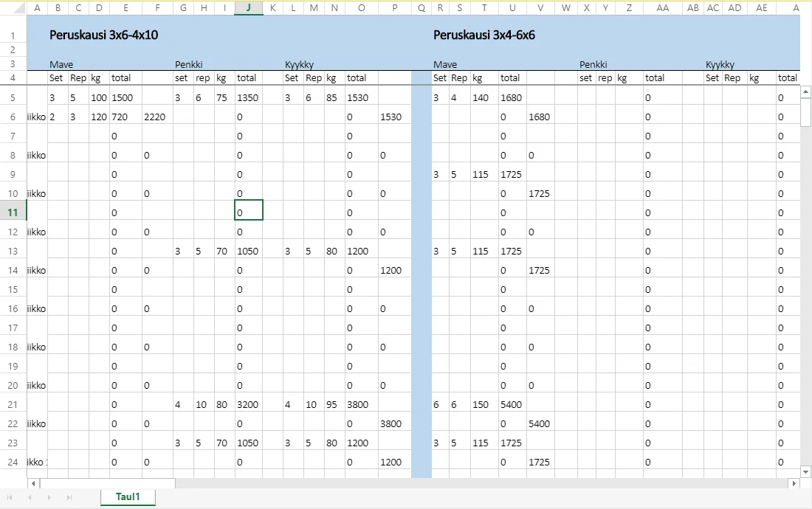This screenshot has height=509, width=812.
Task: Click the vertical scrollbar up arrow
Action: click(806, 92)
